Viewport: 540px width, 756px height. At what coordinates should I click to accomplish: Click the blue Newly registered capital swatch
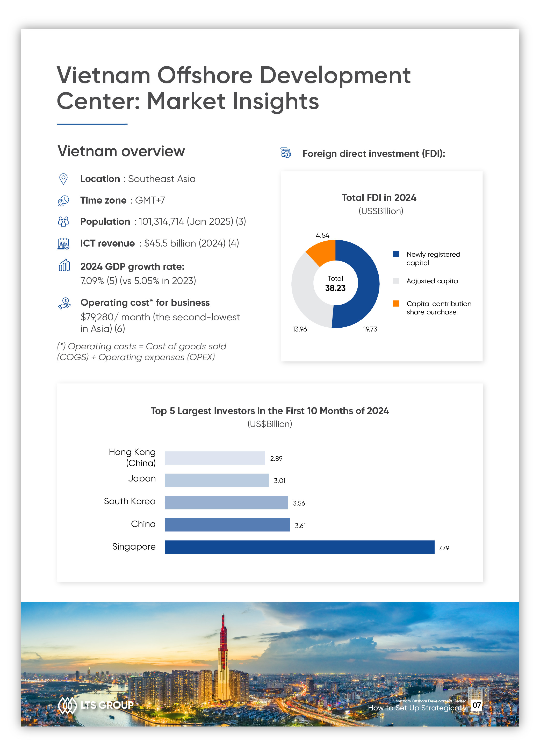pos(396,254)
